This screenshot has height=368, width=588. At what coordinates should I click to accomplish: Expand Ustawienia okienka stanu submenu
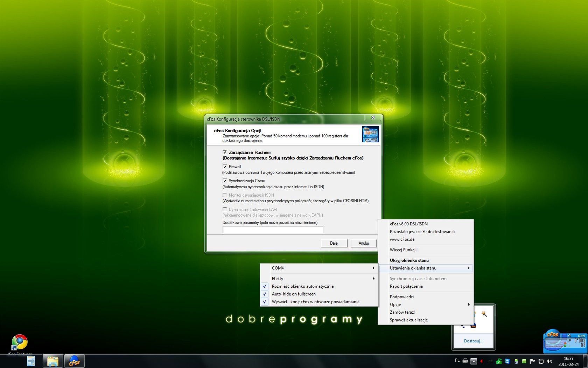click(426, 268)
